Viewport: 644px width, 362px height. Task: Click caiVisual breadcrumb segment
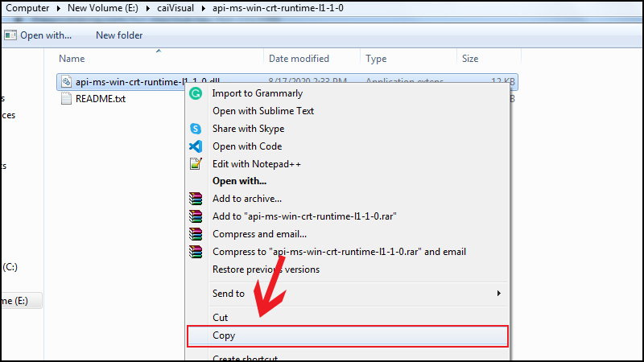[175, 8]
